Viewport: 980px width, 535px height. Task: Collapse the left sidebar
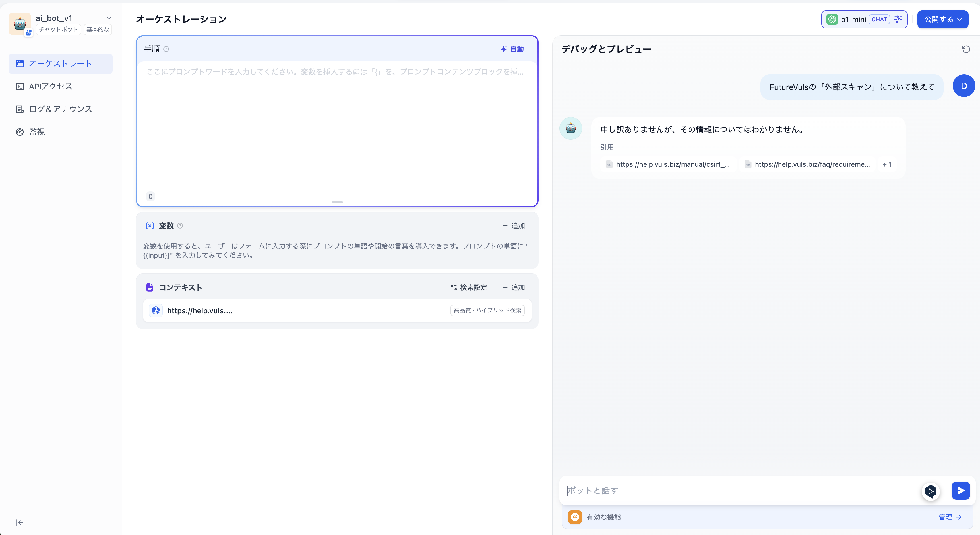tap(19, 522)
